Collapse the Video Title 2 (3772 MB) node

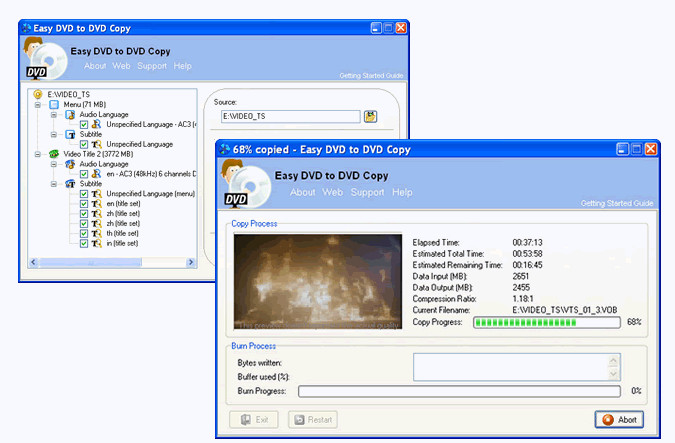tap(38, 154)
